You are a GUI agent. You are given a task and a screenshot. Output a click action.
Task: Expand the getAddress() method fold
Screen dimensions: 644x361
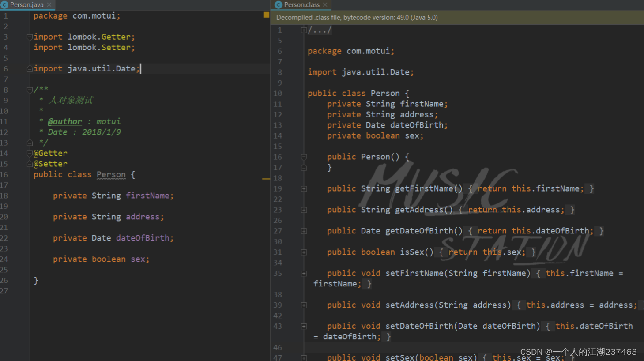(304, 210)
